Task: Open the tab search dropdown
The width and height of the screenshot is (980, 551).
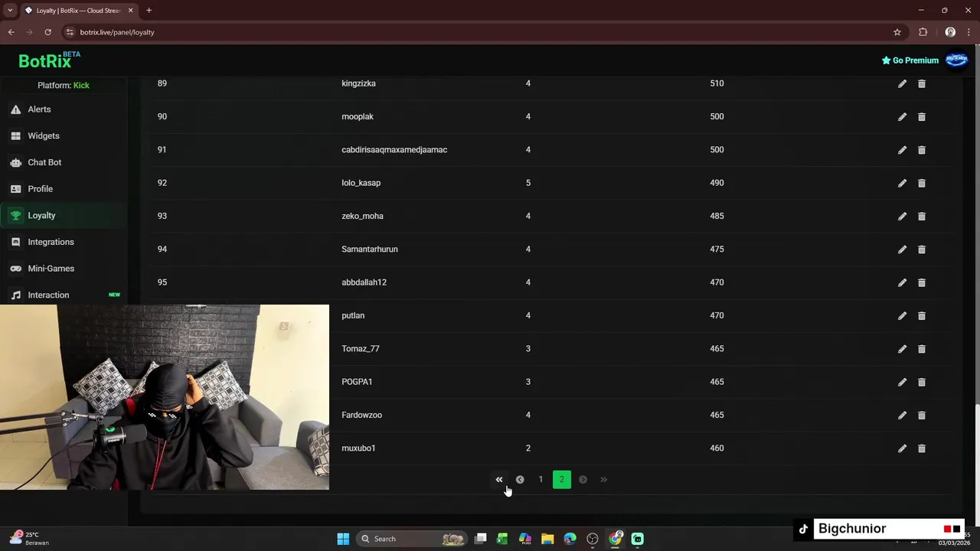Action: point(10,11)
